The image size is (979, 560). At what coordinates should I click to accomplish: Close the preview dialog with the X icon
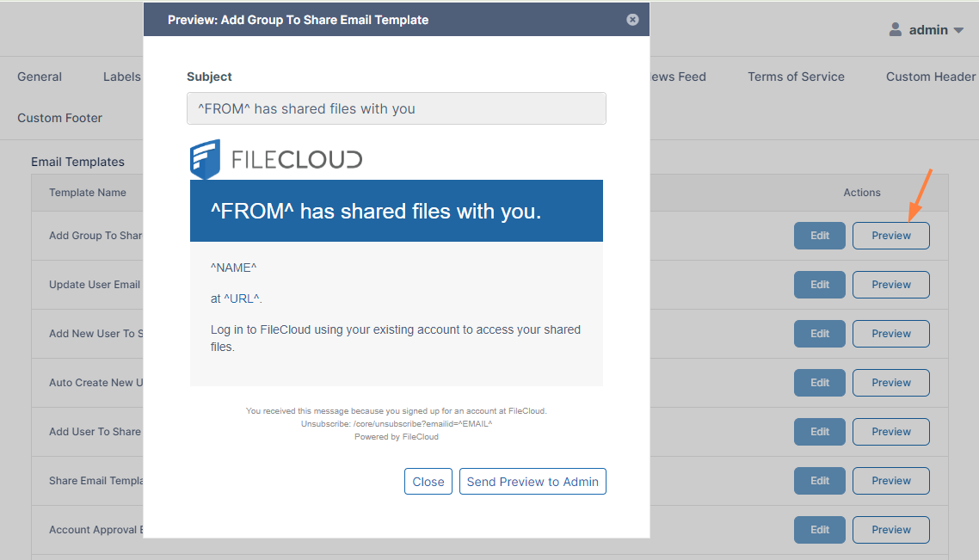click(632, 19)
